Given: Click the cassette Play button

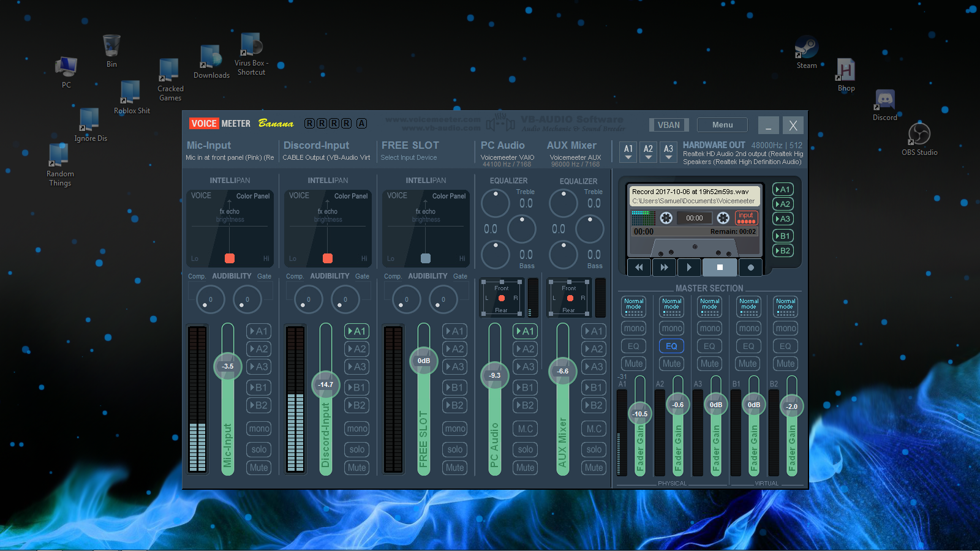Looking at the screenshot, I should point(689,267).
